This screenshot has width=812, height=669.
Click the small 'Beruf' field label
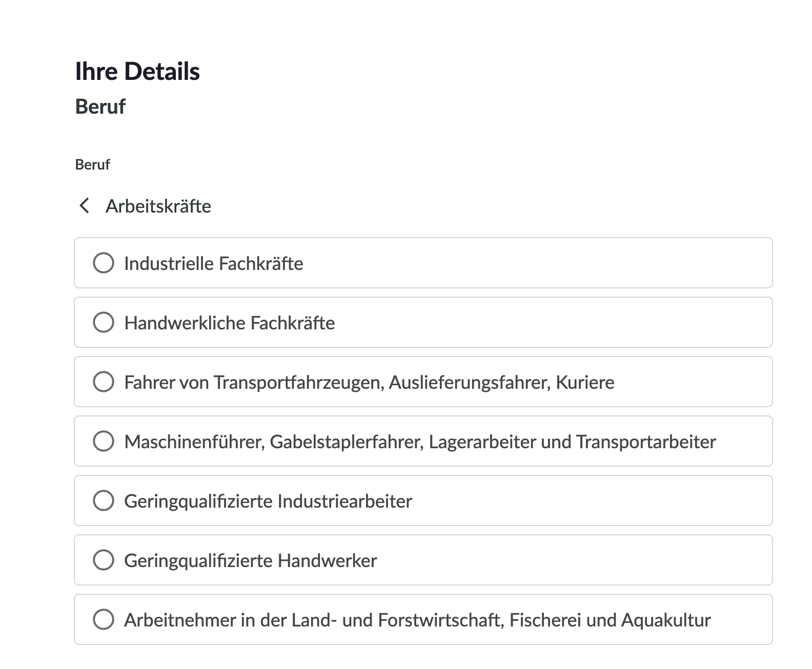[92, 164]
